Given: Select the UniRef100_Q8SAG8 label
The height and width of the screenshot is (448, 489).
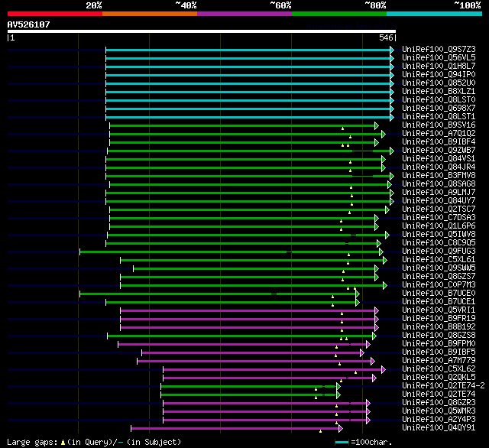Looking at the screenshot, I should [439, 184].
